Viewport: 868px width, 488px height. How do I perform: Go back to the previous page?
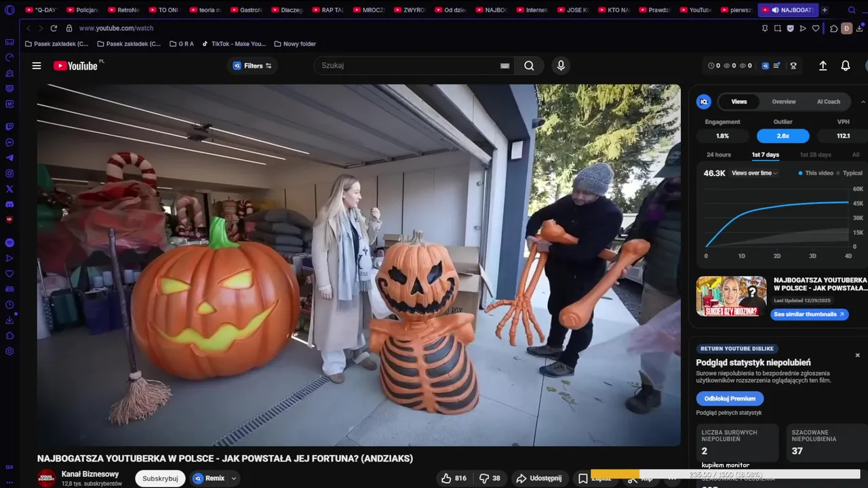click(28, 28)
